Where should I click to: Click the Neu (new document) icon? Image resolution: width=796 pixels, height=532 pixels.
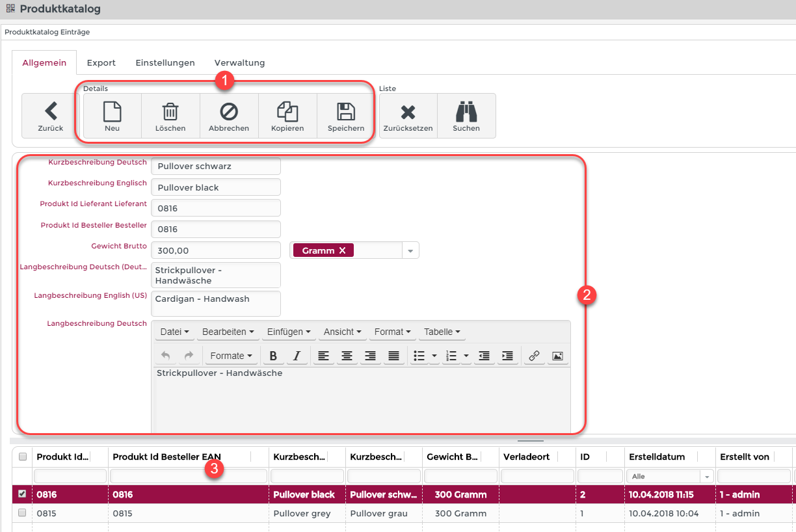(113, 112)
